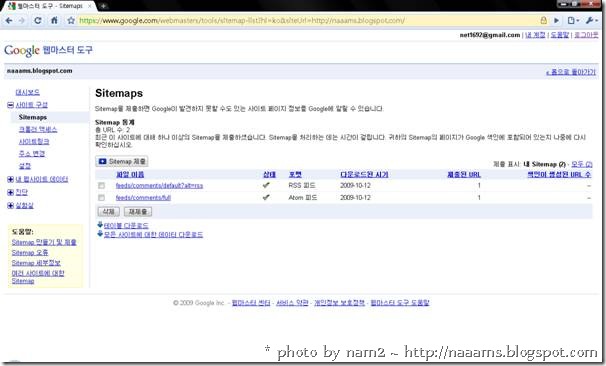Open the page menu icon
The width and height of the screenshot is (606, 366).
coord(573,20)
